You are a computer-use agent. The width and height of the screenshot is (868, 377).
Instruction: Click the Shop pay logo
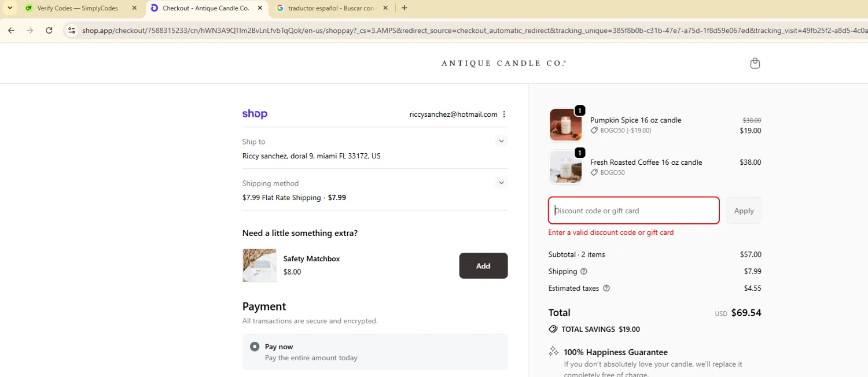255,114
